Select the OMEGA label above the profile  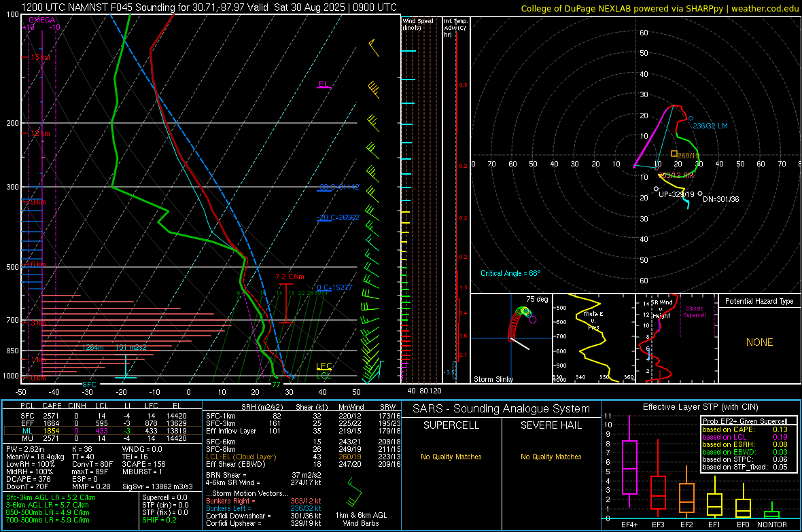pos(42,20)
